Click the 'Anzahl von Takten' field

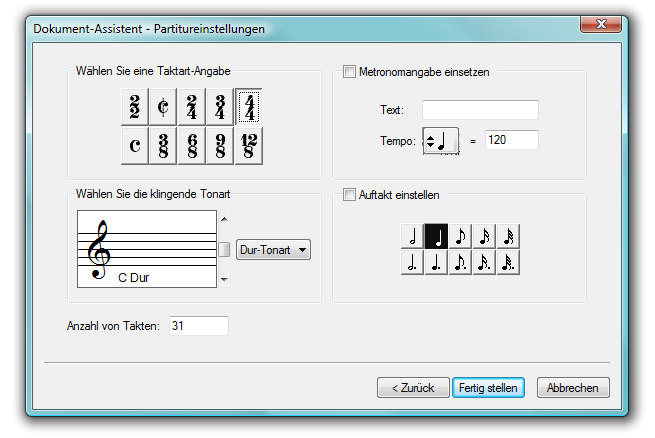[198, 325]
